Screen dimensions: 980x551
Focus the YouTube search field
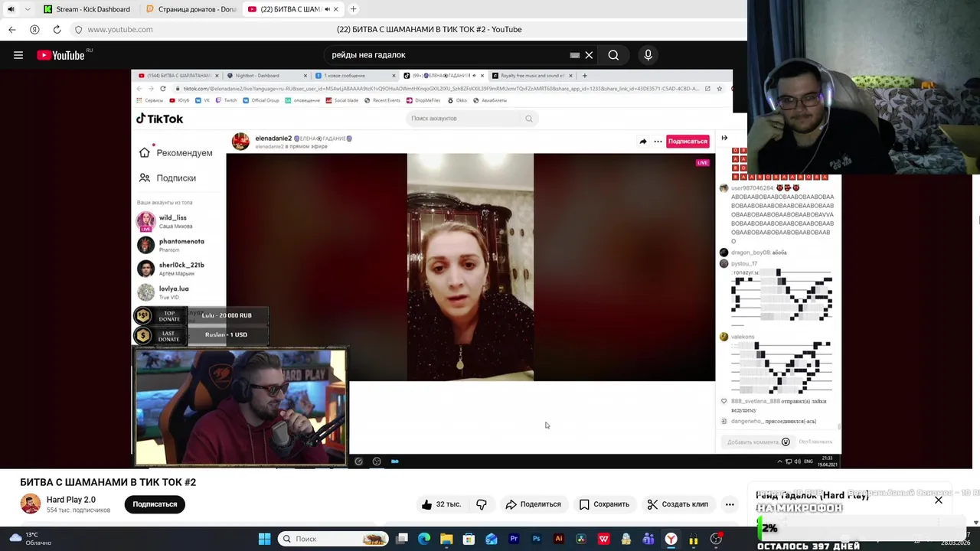448,55
